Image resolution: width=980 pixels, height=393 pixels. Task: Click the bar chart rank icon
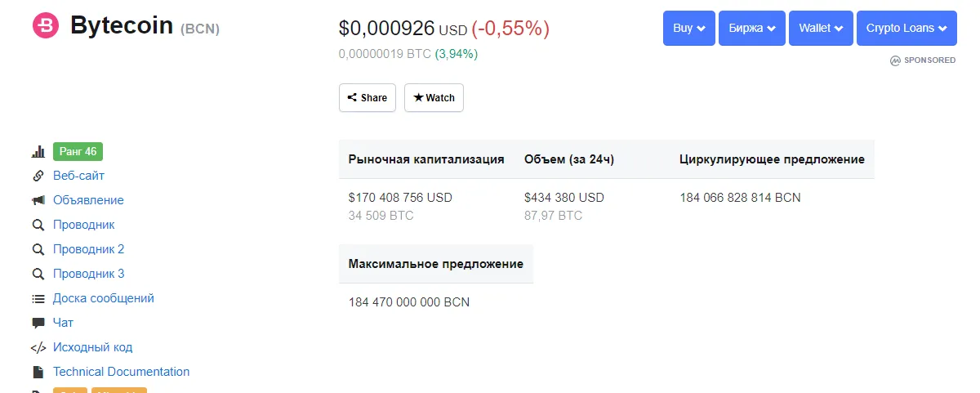(x=38, y=151)
